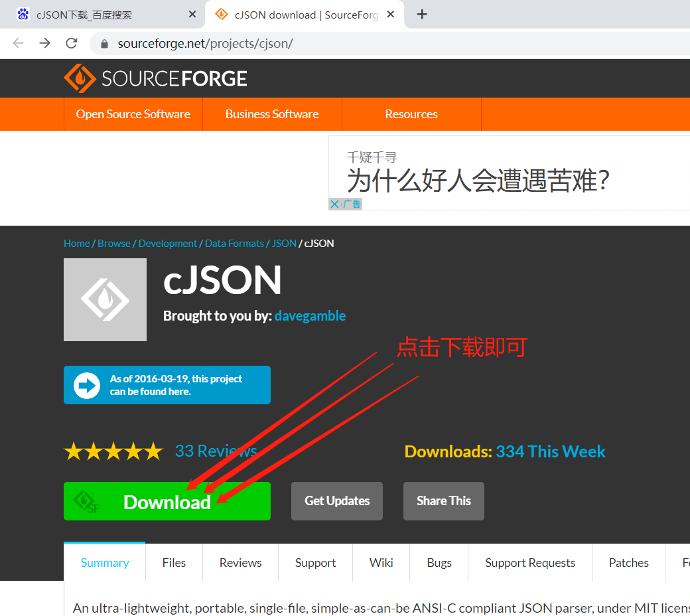
Task: Click the green Download button
Action: click(167, 501)
